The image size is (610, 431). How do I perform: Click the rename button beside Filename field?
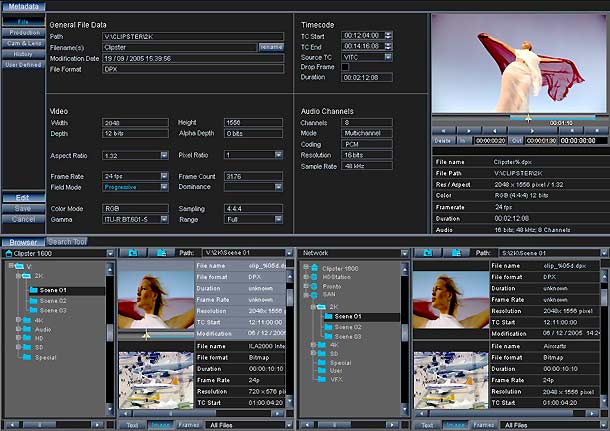coord(271,47)
